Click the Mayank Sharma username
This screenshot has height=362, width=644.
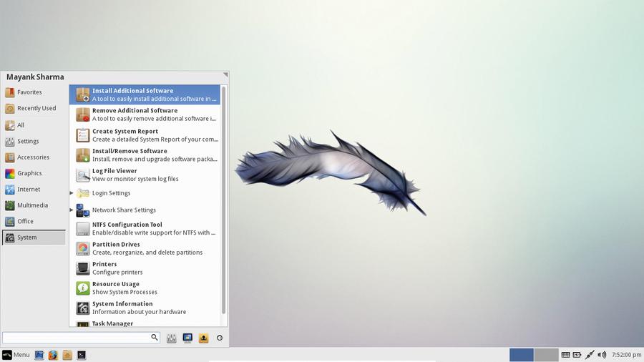(x=35, y=77)
